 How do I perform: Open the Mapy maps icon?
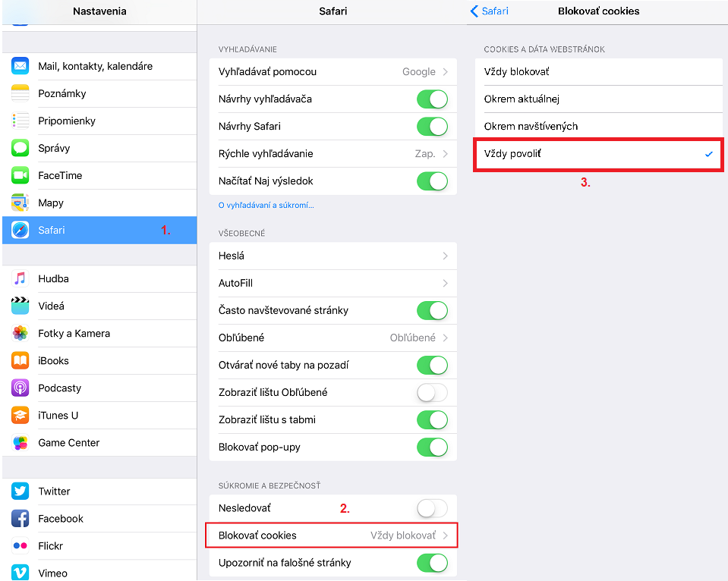tap(20, 203)
